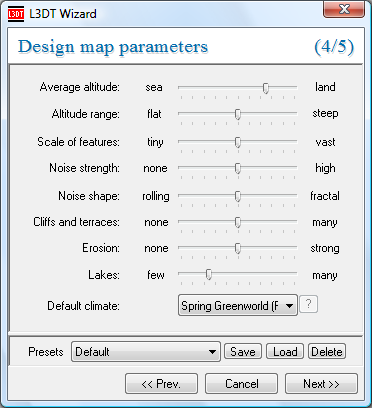372x408 pixels.
Task: Click the Load preset button
Action: click(285, 352)
